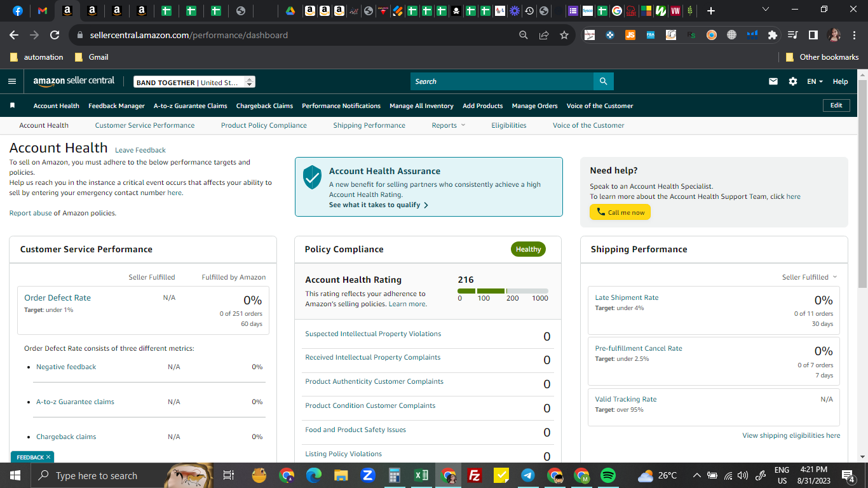Open the Chrome extensions puzzle icon
The height and width of the screenshot is (488, 868).
pyautogui.click(x=773, y=35)
